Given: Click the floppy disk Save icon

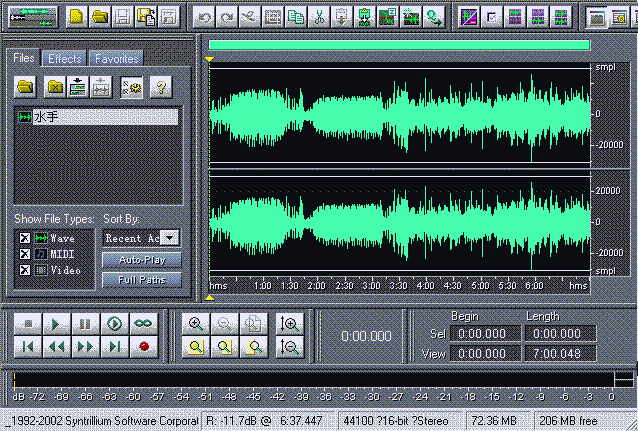Looking at the screenshot, I should [x=123, y=17].
